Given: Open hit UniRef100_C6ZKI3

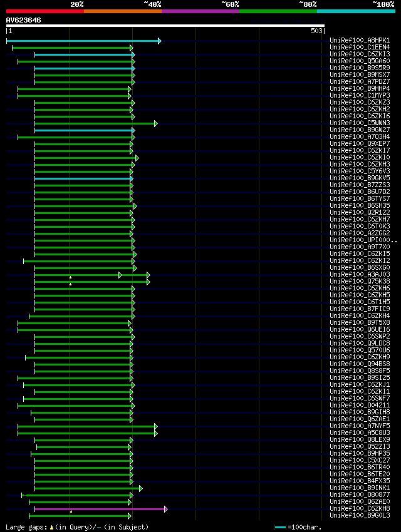Looking at the screenshot, I should (360, 54).
